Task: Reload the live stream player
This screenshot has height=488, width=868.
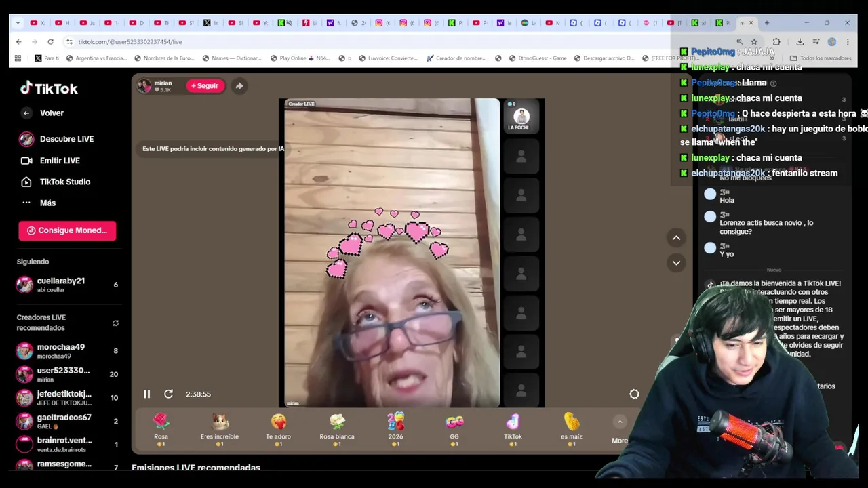Action: pos(168,394)
